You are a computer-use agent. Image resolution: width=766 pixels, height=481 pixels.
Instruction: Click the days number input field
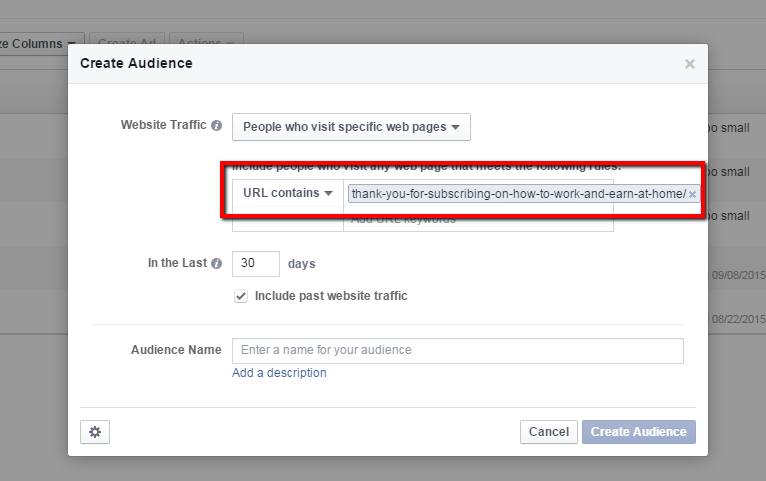pyautogui.click(x=255, y=264)
